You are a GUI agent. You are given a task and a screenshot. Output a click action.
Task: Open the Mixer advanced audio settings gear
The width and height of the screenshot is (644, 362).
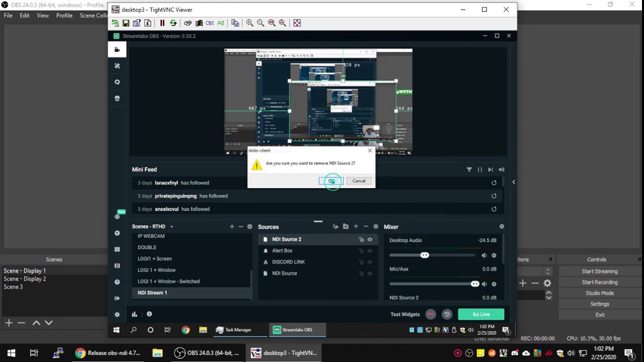click(x=502, y=227)
